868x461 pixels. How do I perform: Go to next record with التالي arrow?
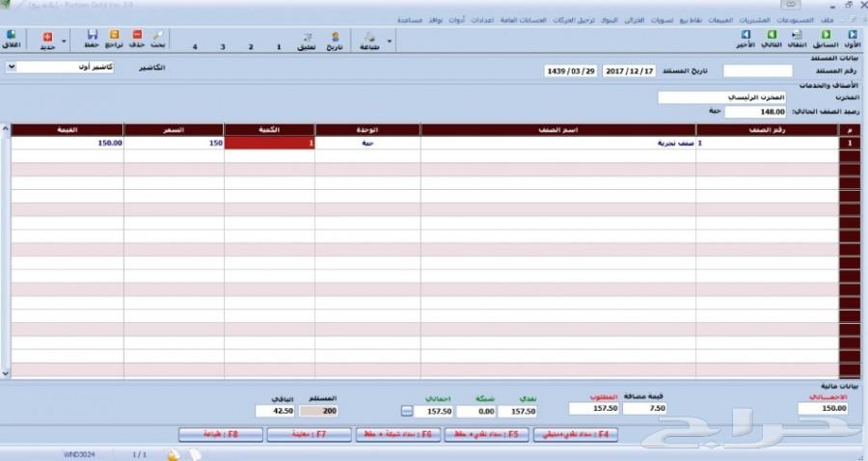click(x=772, y=40)
